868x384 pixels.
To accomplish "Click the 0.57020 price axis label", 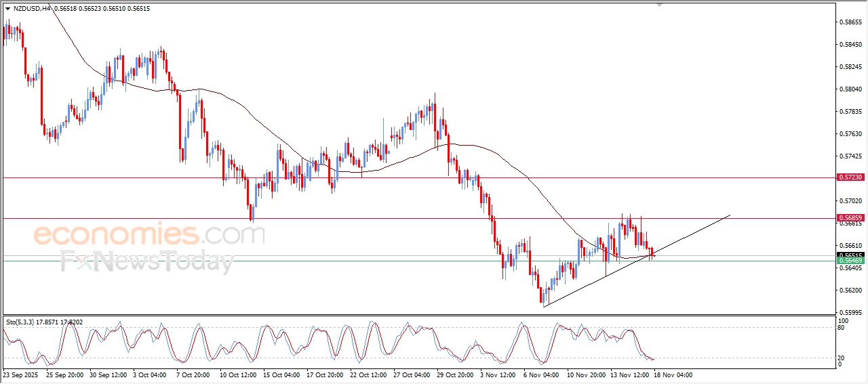I will [x=851, y=201].
